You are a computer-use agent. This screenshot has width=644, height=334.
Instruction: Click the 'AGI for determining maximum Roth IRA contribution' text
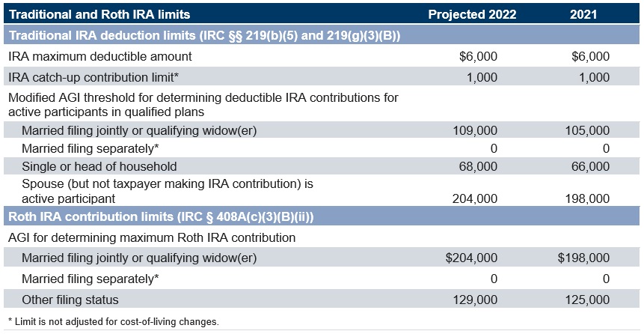click(x=152, y=237)
